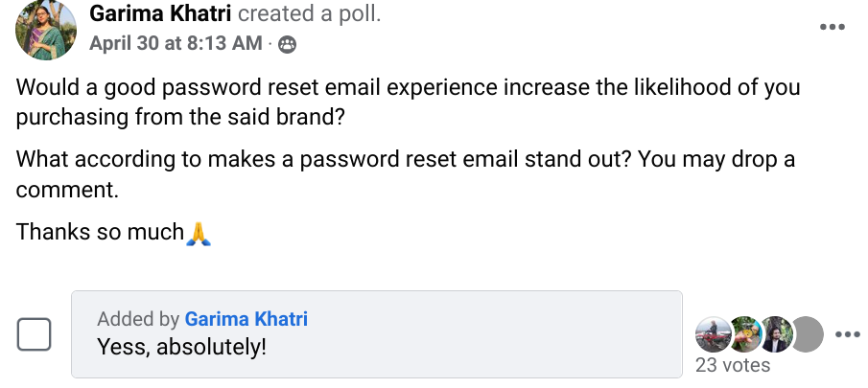
Task: Click the 'Added by' label text
Action: [x=138, y=319]
